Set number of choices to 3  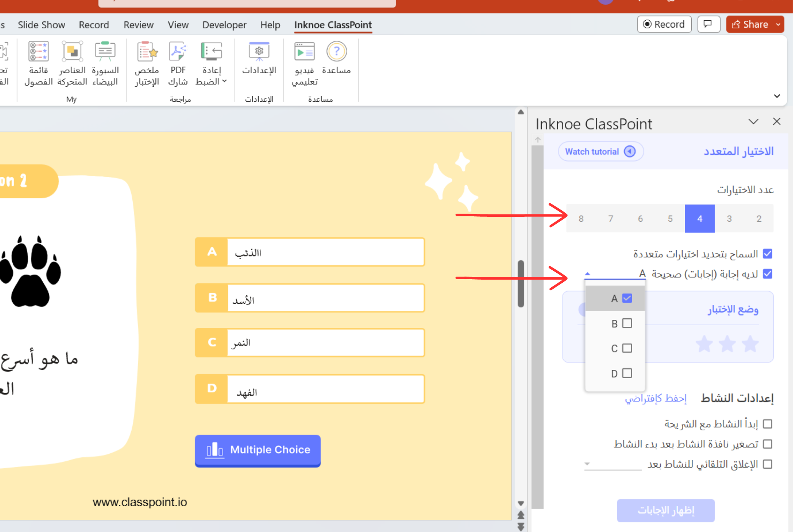(729, 219)
